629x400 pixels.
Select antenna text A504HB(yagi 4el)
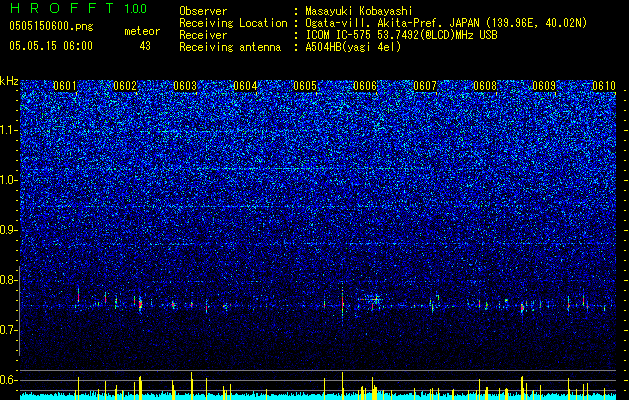[353, 47]
